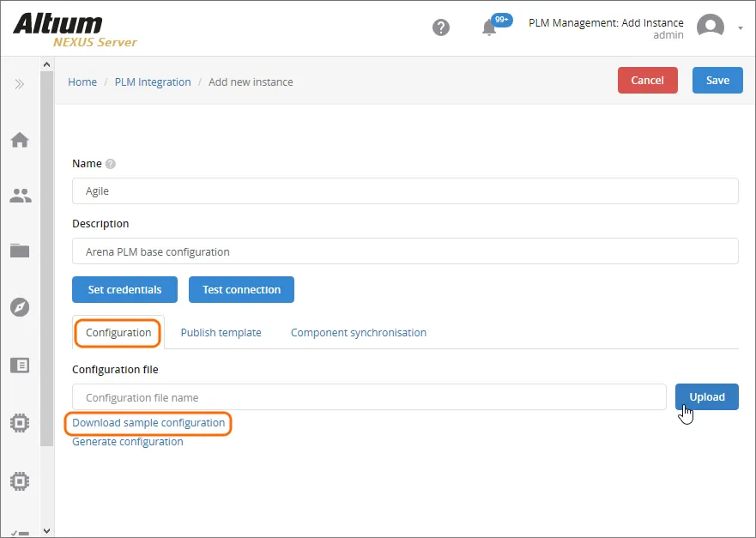Expand the user account dropdown arrow
Screen dimensions: 756x538
[740, 28]
